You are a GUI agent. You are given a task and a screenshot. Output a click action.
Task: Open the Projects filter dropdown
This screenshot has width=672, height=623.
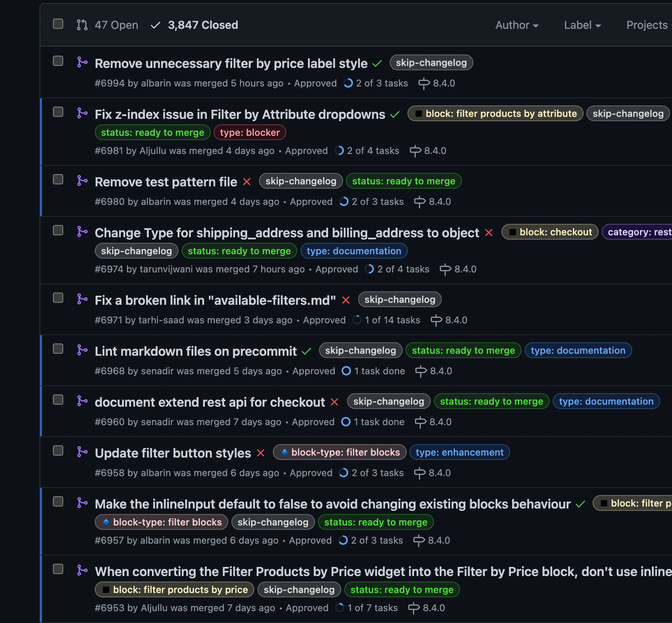click(x=648, y=25)
